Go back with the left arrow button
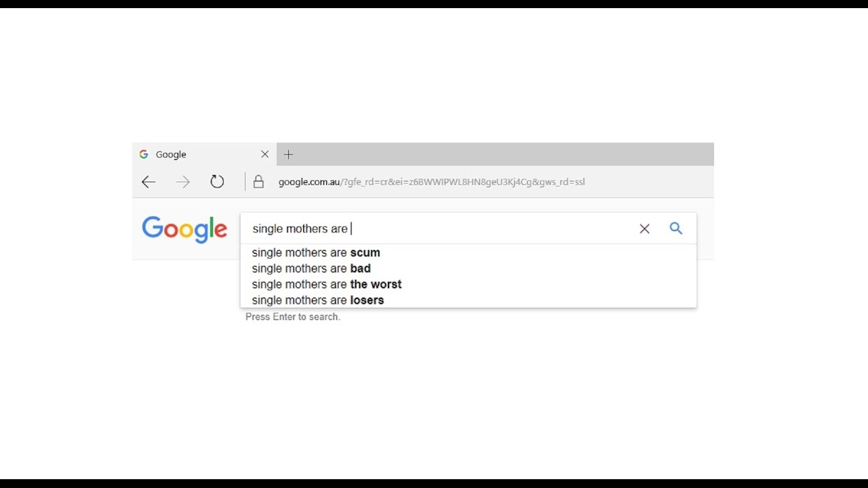Screen dimensions: 868x488 point(149,182)
